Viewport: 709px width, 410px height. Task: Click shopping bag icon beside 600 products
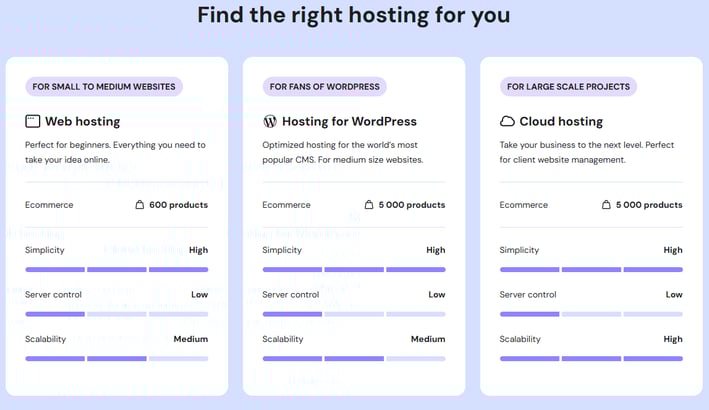click(140, 205)
